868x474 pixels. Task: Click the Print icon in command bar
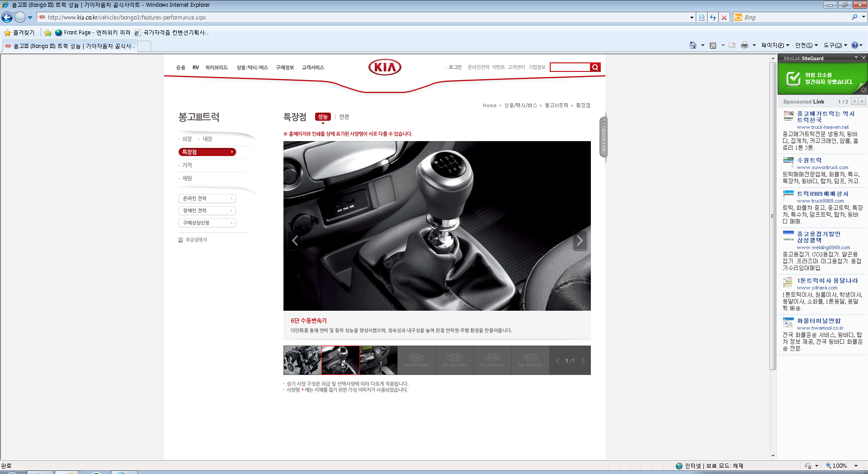tap(744, 45)
